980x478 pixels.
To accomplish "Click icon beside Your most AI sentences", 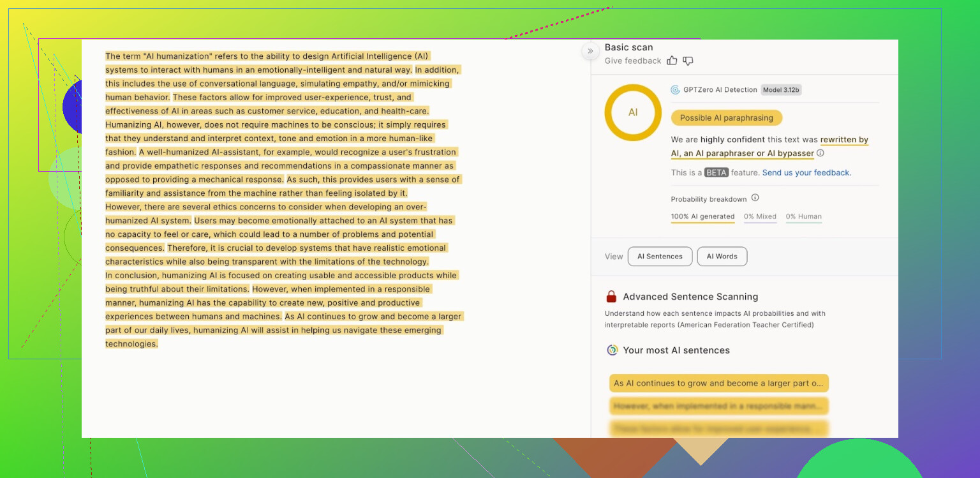I will tap(612, 350).
